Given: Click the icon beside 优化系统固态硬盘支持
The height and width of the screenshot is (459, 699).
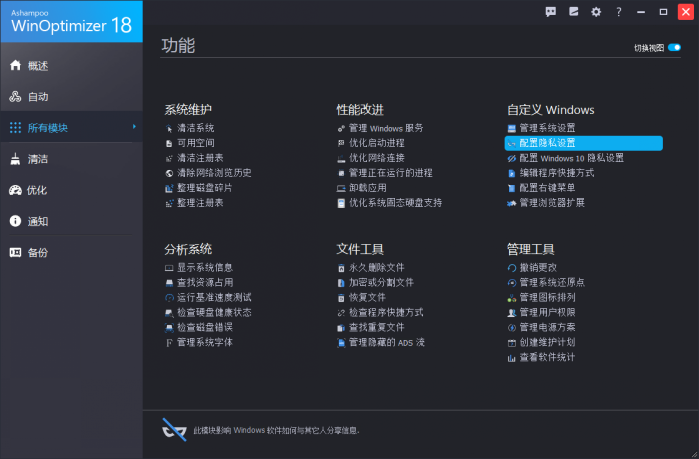Looking at the screenshot, I should tap(341, 204).
